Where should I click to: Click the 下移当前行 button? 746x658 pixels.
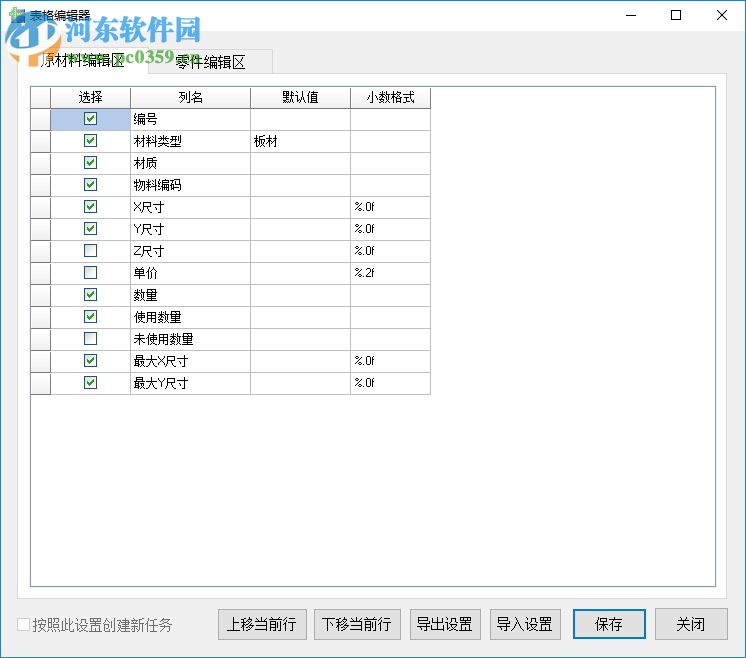357,624
